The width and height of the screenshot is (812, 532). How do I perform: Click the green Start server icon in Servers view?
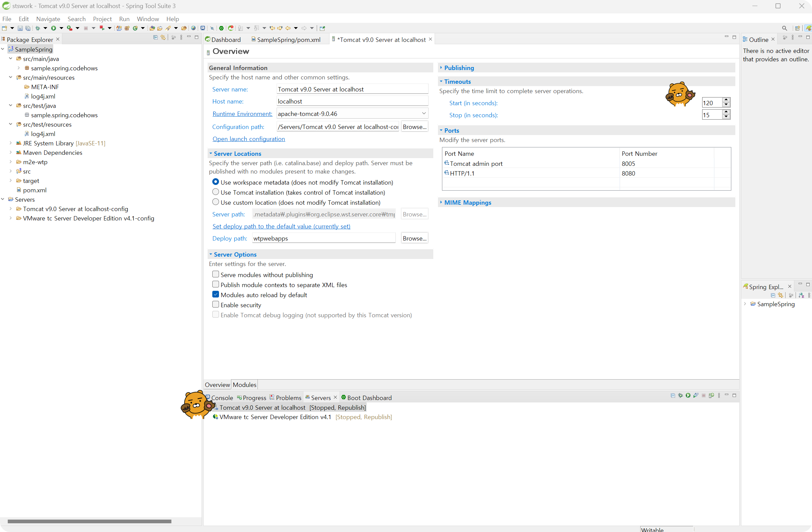(688, 396)
